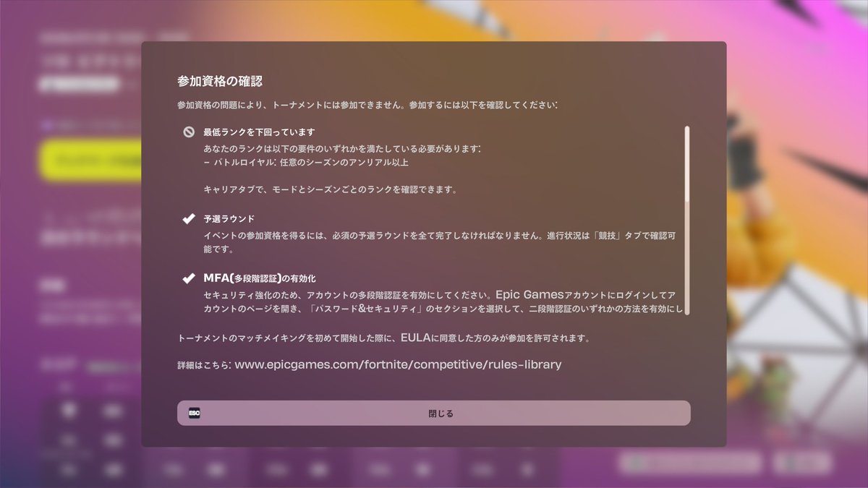Open the www.epicgames.com rules-library link
868x488 pixels.
398,364
